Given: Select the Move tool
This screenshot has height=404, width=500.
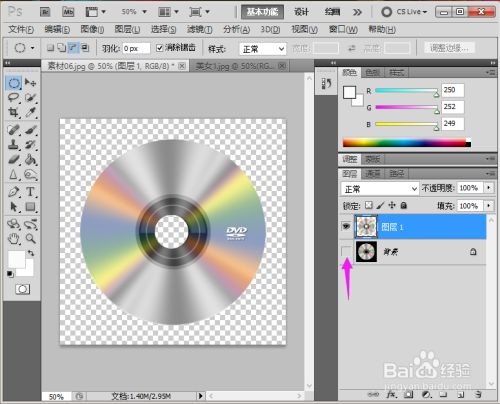Looking at the screenshot, I should pos(31,83).
